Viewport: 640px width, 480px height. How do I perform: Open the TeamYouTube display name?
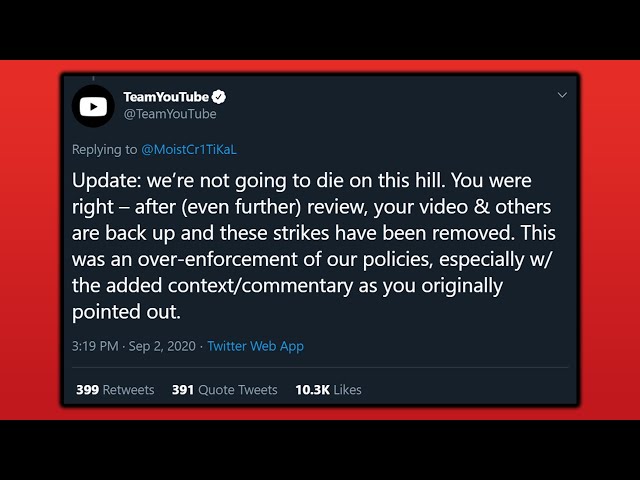(x=166, y=97)
